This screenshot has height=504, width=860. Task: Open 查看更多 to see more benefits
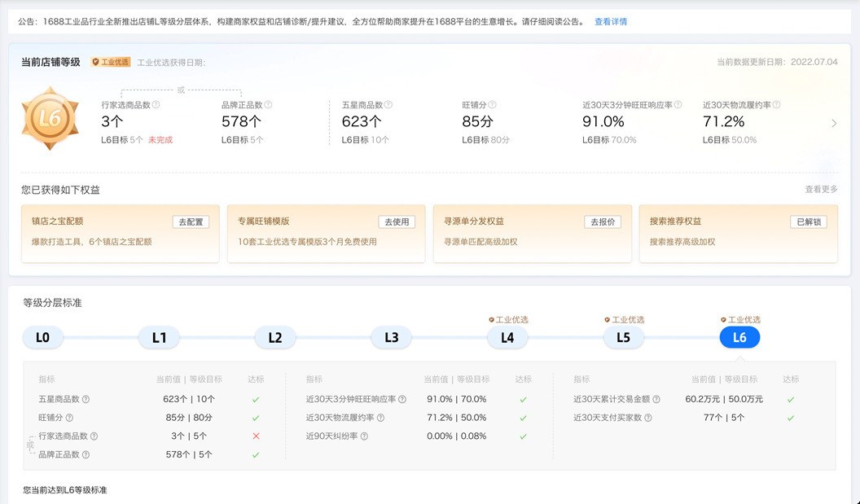pyautogui.click(x=821, y=189)
